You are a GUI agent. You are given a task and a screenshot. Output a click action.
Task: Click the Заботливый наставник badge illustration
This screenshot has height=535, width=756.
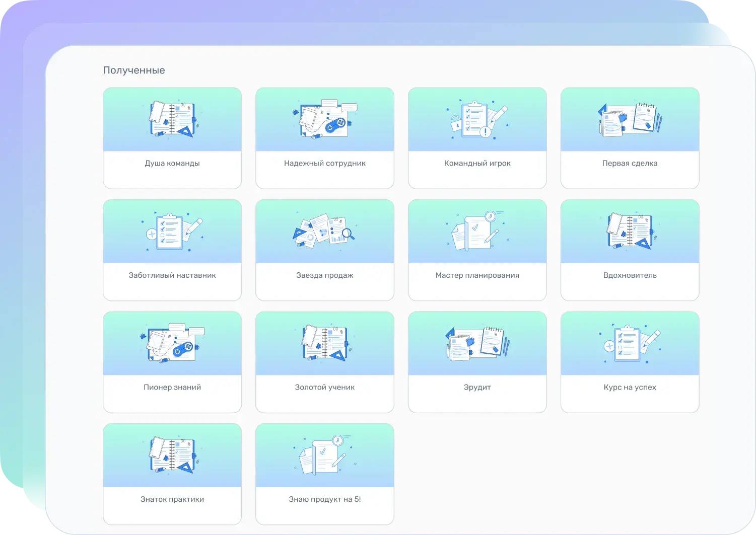pyautogui.click(x=172, y=232)
